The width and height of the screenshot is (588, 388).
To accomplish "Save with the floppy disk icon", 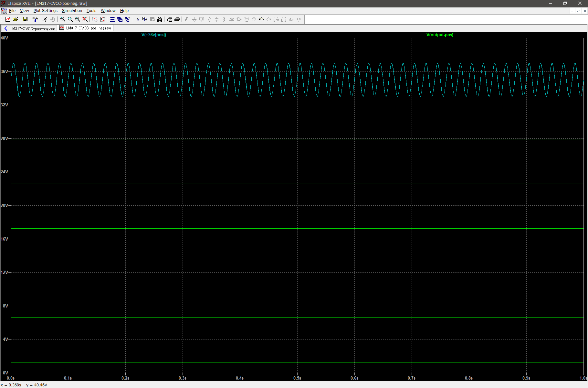I will point(25,19).
